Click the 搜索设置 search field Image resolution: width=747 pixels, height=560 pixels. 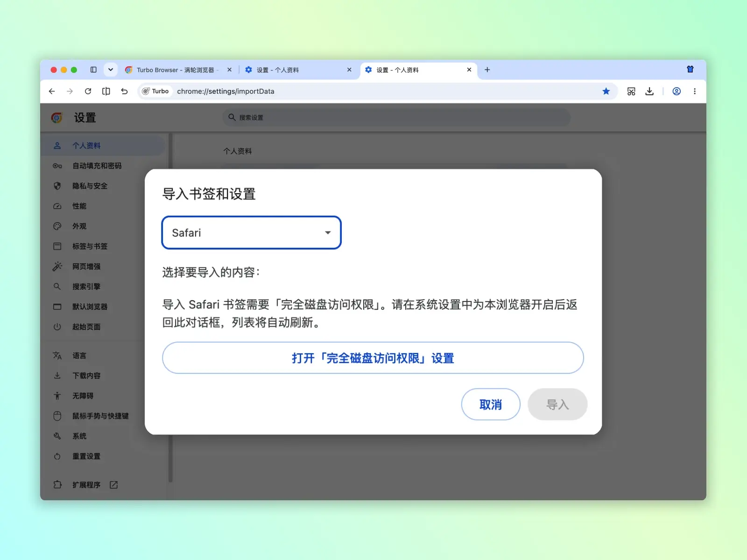pos(397,118)
